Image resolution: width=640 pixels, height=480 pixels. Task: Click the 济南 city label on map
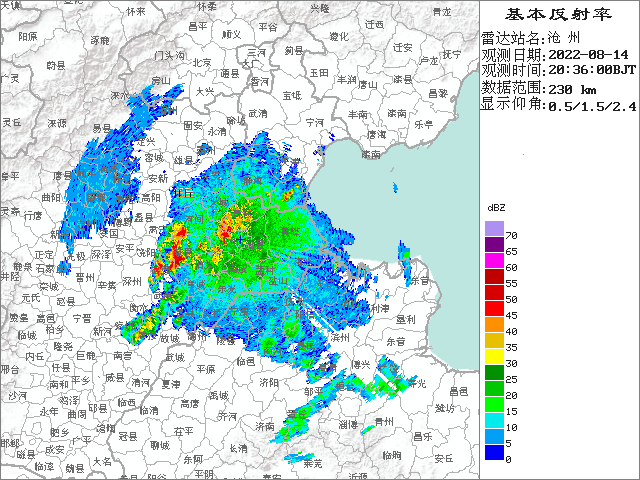[x=263, y=425]
